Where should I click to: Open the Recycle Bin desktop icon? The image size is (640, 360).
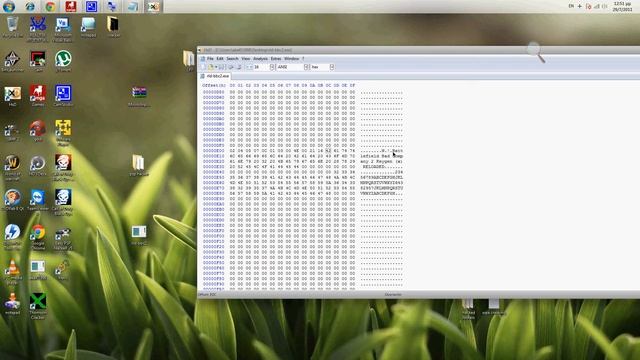(x=12, y=27)
